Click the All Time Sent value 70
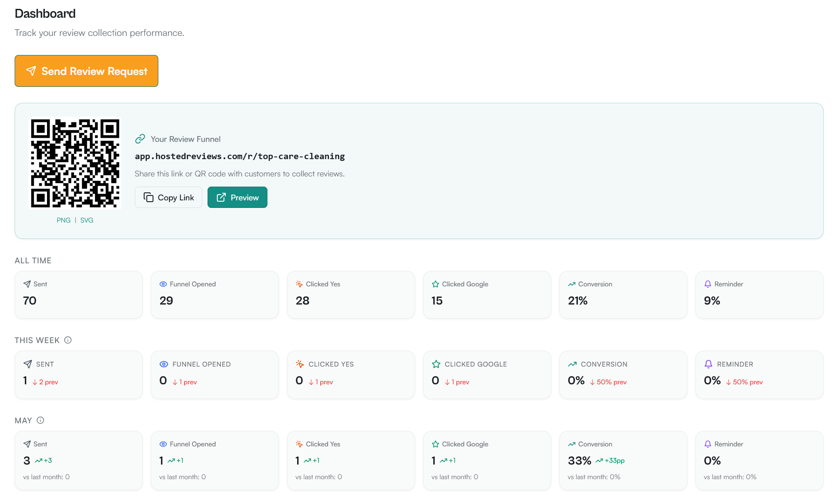Image resolution: width=832 pixels, height=504 pixels. pyautogui.click(x=30, y=301)
